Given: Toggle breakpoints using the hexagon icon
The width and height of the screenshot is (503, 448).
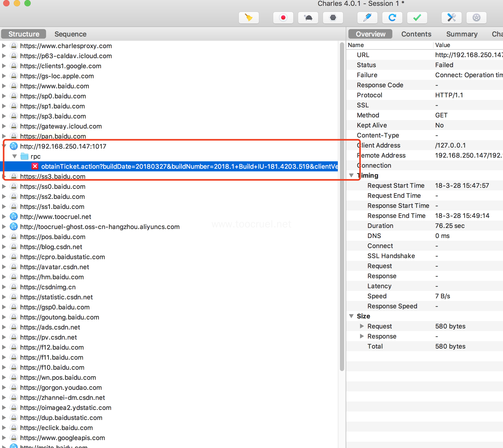Looking at the screenshot, I should (333, 18).
